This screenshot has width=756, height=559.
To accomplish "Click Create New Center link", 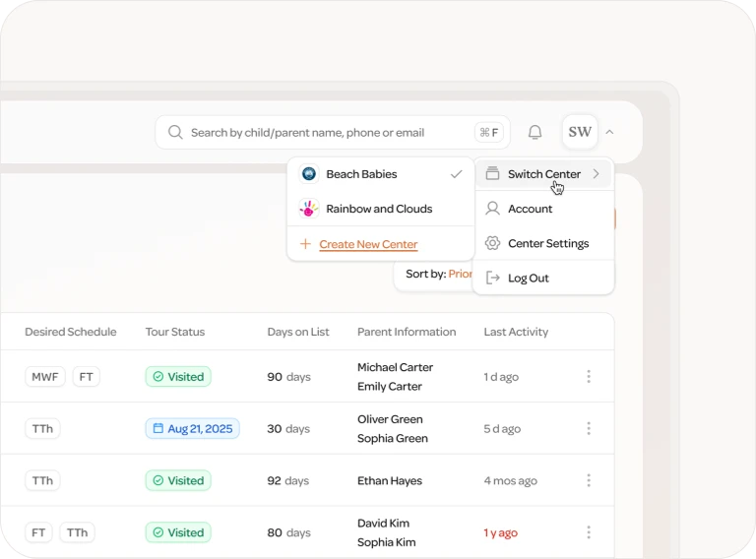I will [x=368, y=244].
